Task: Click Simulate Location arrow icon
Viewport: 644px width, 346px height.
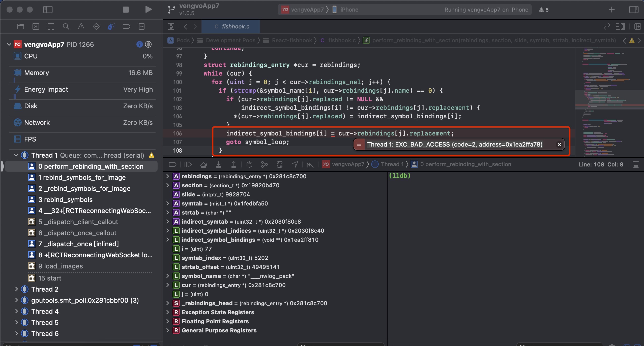Action: (x=295, y=164)
